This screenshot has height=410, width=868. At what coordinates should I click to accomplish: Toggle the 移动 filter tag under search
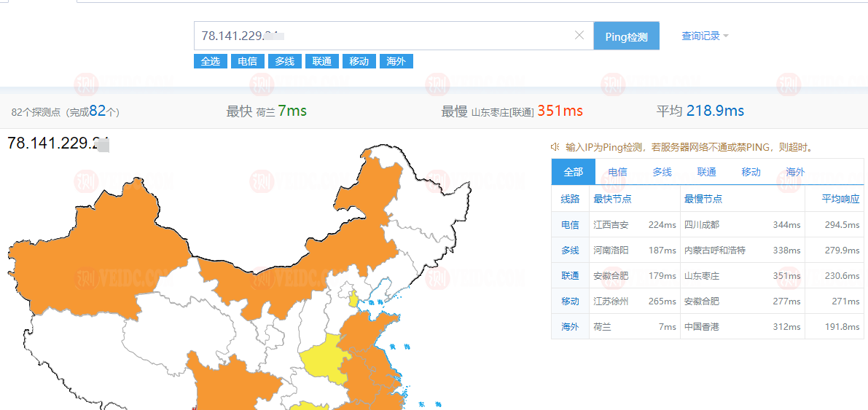359,61
